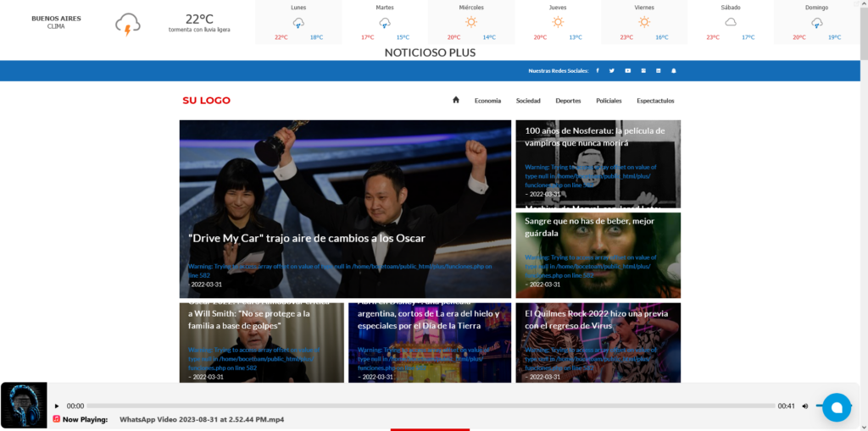The image size is (868, 431).
Task: Navigate to the Deportes section
Action: pos(568,101)
